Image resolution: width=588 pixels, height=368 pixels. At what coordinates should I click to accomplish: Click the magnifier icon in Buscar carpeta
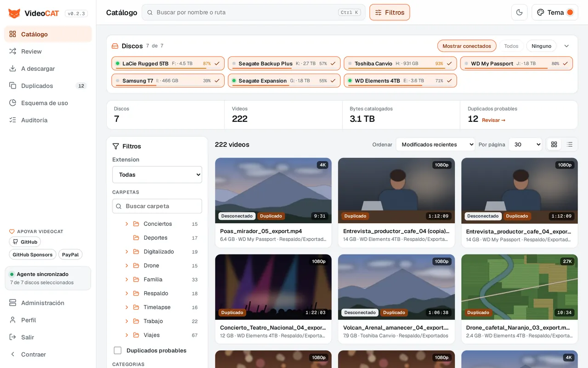click(119, 206)
